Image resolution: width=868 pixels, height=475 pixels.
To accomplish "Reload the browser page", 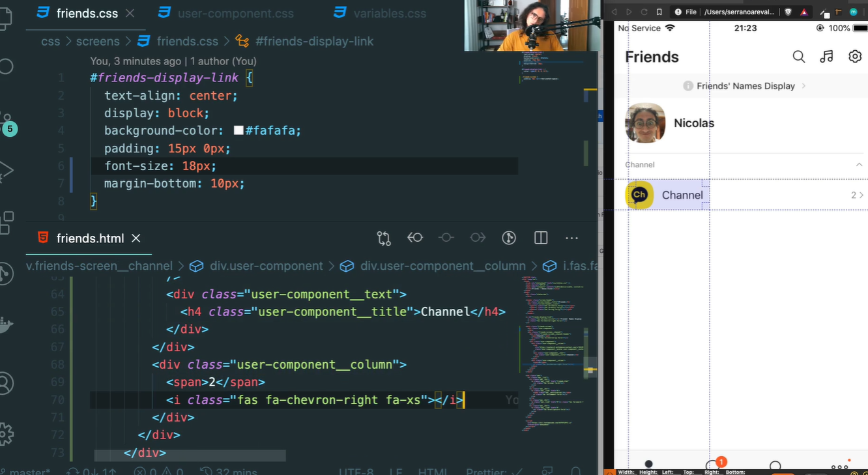I will point(644,12).
